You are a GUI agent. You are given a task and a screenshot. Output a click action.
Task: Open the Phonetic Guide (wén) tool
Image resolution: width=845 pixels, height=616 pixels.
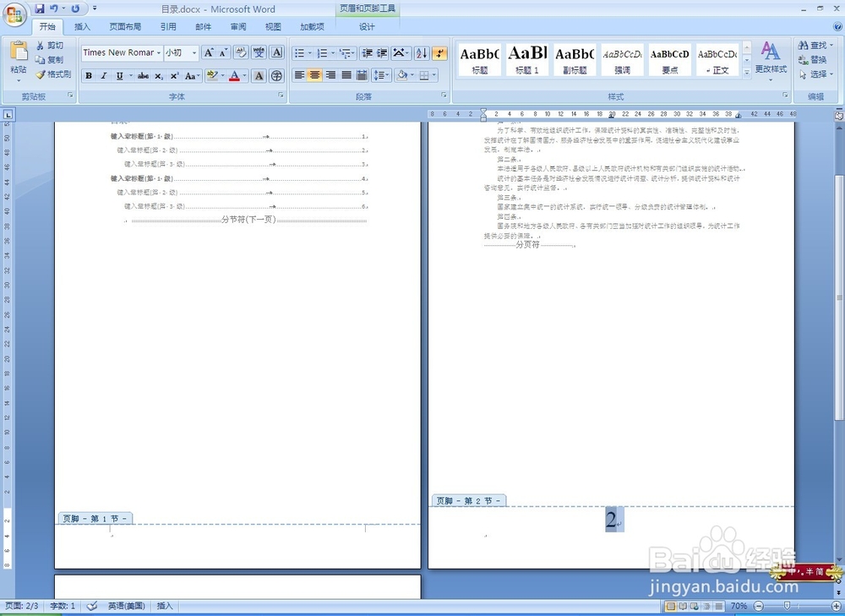pyautogui.click(x=259, y=52)
